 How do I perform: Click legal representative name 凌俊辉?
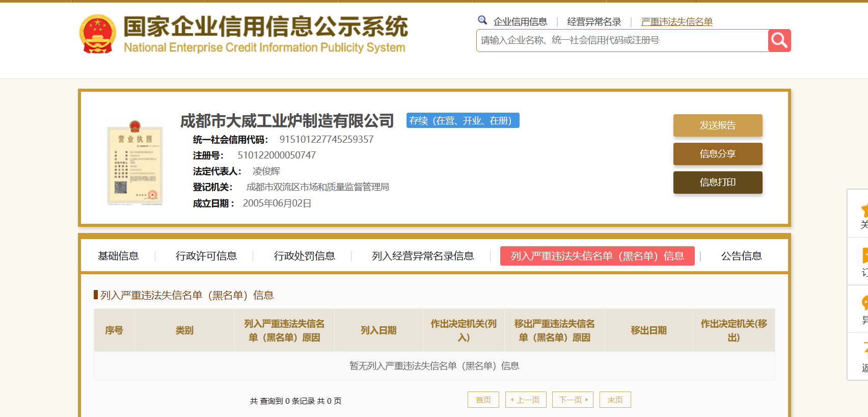pyautogui.click(x=266, y=171)
